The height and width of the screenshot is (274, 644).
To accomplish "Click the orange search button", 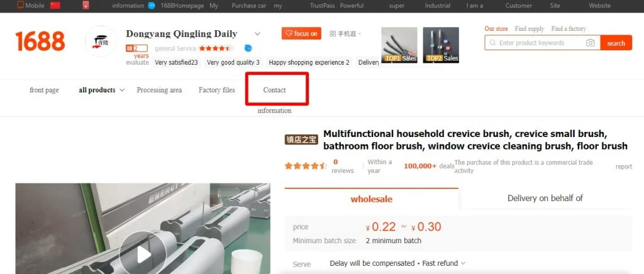I will click(x=616, y=43).
